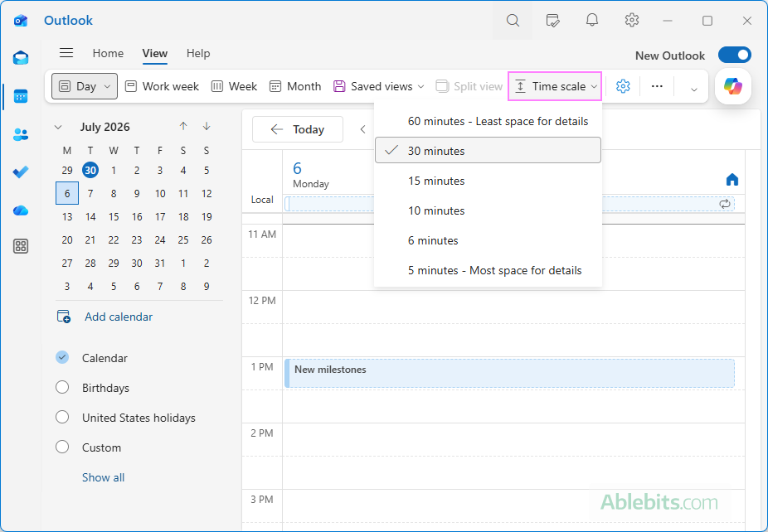Click the More options ellipsis in ribbon
Viewport: 768px width, 532px height.
click(x=657, y=86)
